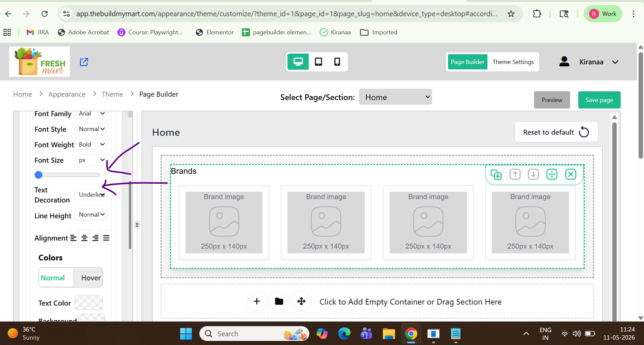Click the drag-move Brands section icon

(552, 174)
